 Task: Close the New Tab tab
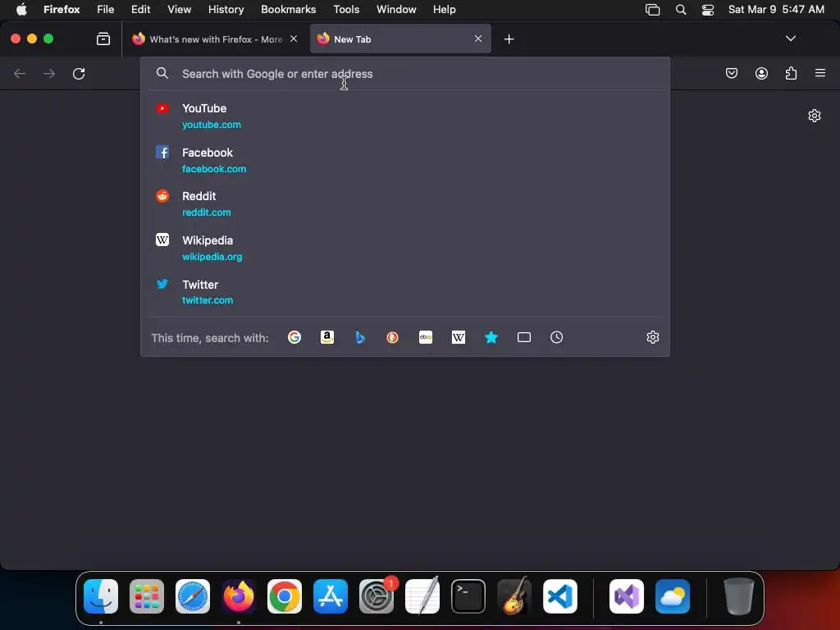478,39
